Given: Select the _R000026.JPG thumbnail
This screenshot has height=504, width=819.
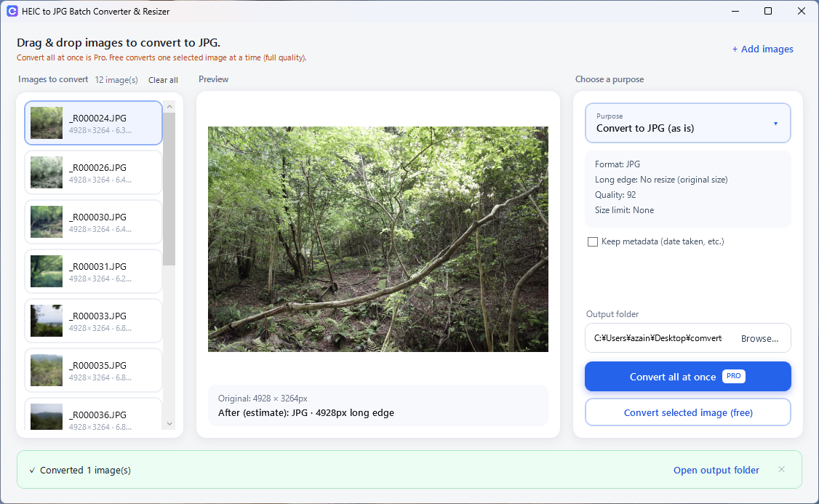Looking at the screenshot, I should point(47,172).
